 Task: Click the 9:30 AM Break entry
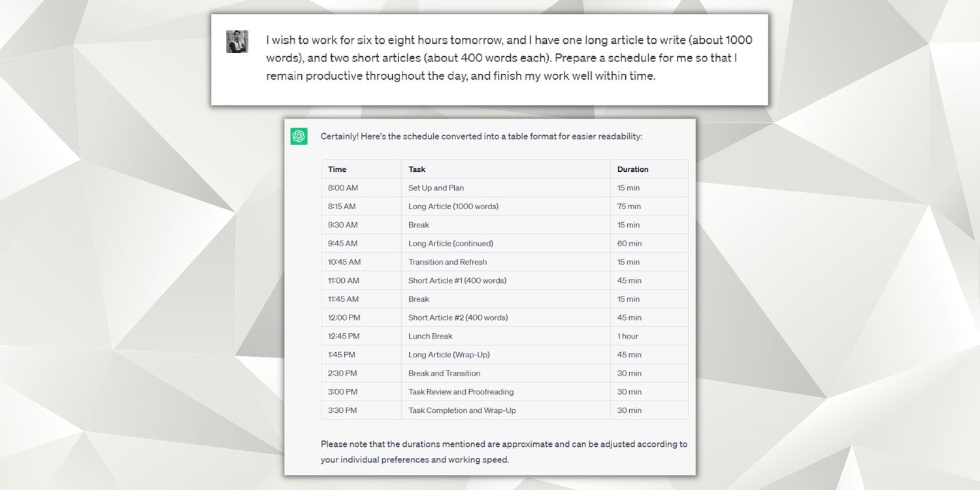click(419, 225)
